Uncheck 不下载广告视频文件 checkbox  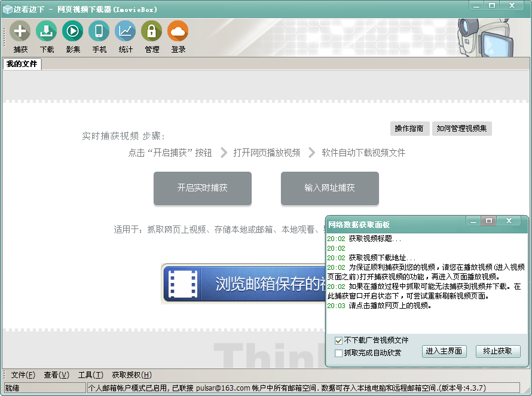click(339, 340)
